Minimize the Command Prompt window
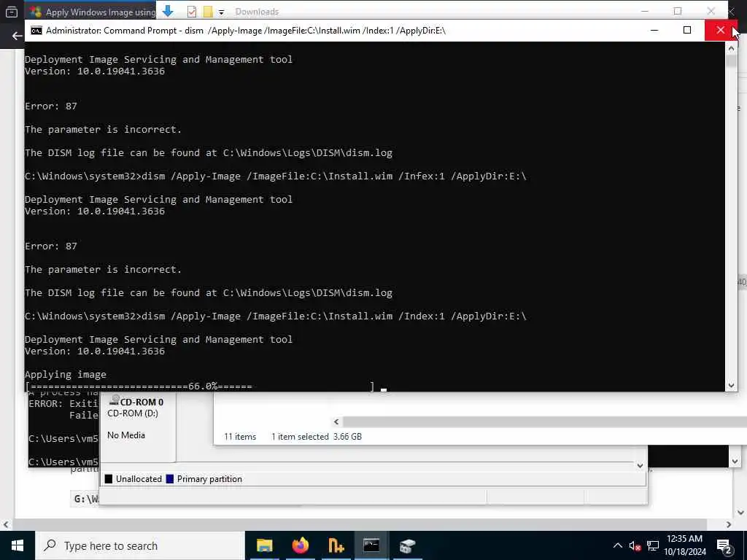Screen dimensions: 747x560 654,30
